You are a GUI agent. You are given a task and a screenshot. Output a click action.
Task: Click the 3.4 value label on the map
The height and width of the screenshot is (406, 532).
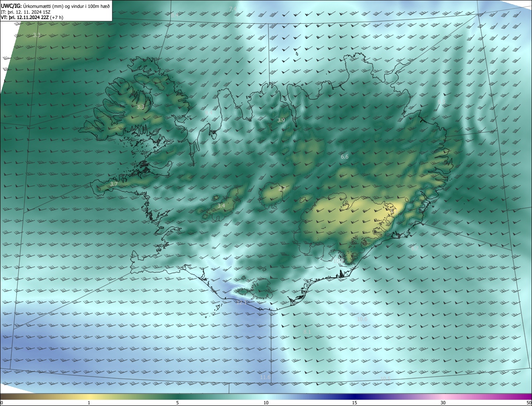coord(221,205)
